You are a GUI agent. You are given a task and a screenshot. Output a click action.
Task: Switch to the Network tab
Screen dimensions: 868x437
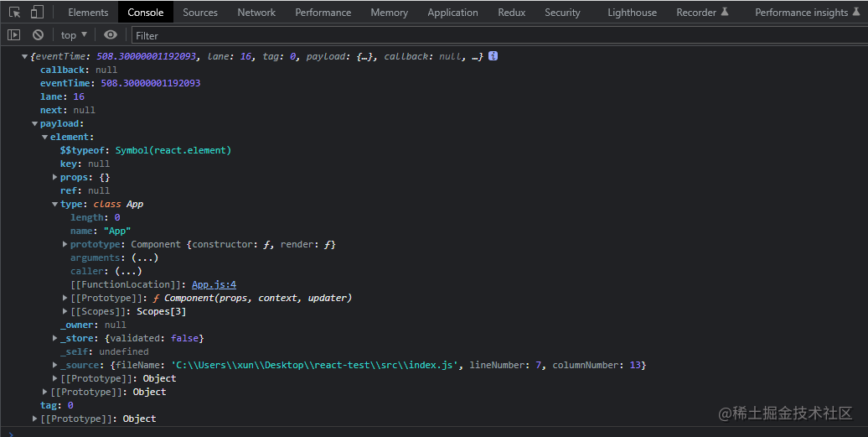(256, 13)
